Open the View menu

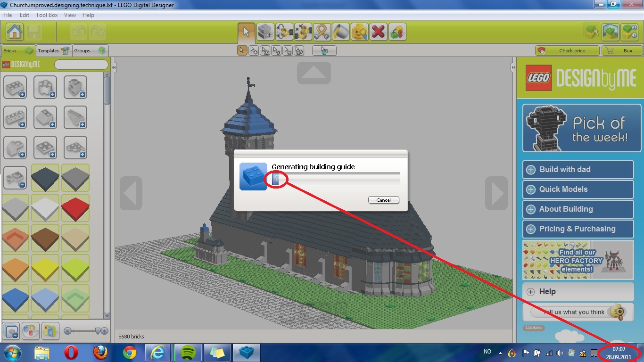(x=70, y=15)
